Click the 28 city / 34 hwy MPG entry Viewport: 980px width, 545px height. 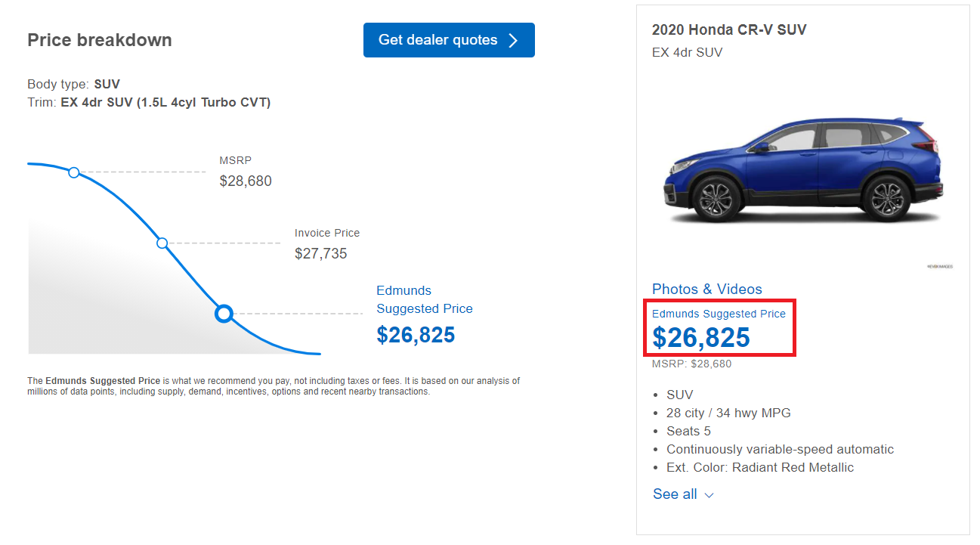(x=728, y=413)
